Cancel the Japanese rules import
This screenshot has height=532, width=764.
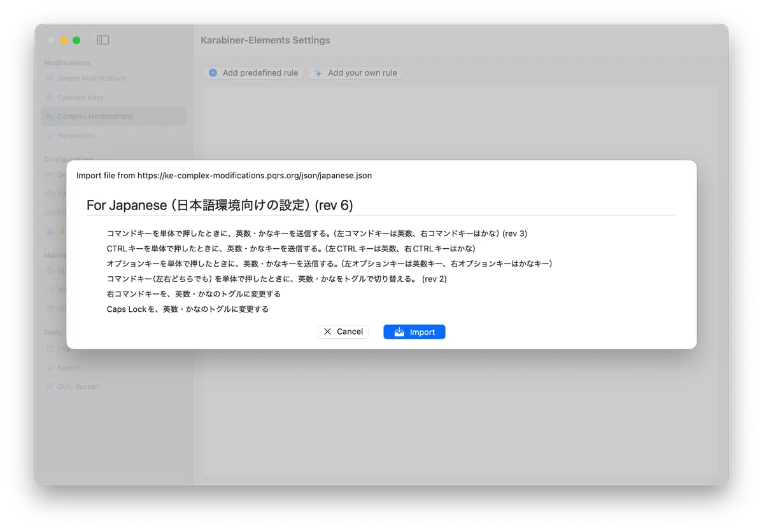pyautogui.click(x=343, y=332)
